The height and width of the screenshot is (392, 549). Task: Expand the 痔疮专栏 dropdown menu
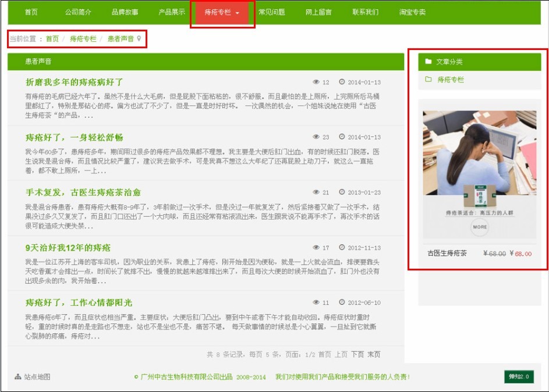(222, 13)
